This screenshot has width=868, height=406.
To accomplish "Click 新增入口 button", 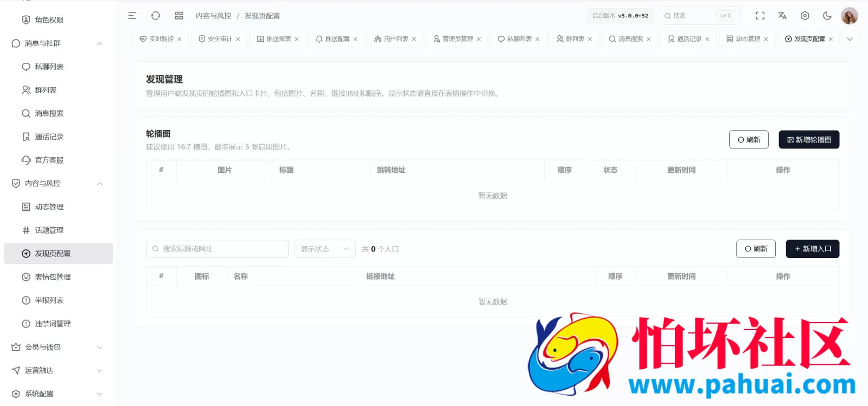I will (x=813, y=249).
